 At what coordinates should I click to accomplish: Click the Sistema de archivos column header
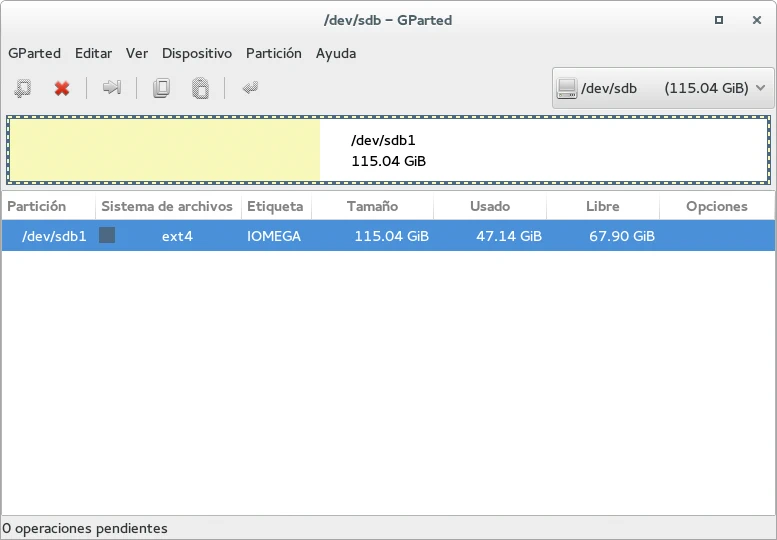167,206
